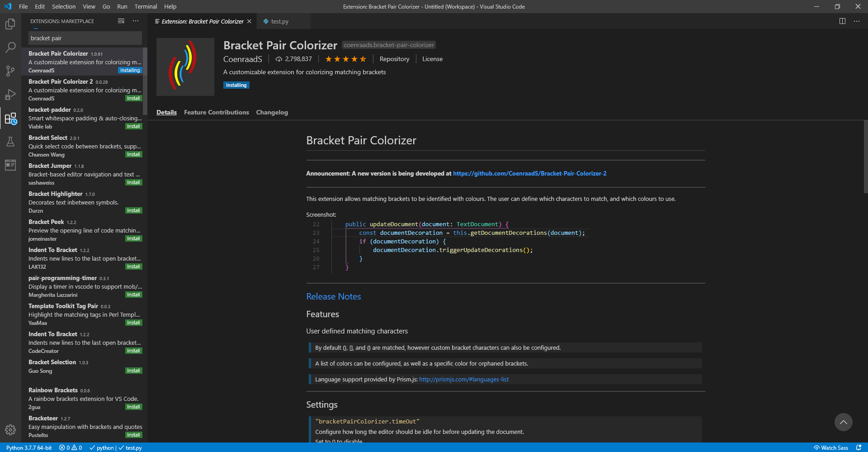Click errors and warnings count in status bar
868x452 pixels.
pyautogui.click(x=71, y=447)
